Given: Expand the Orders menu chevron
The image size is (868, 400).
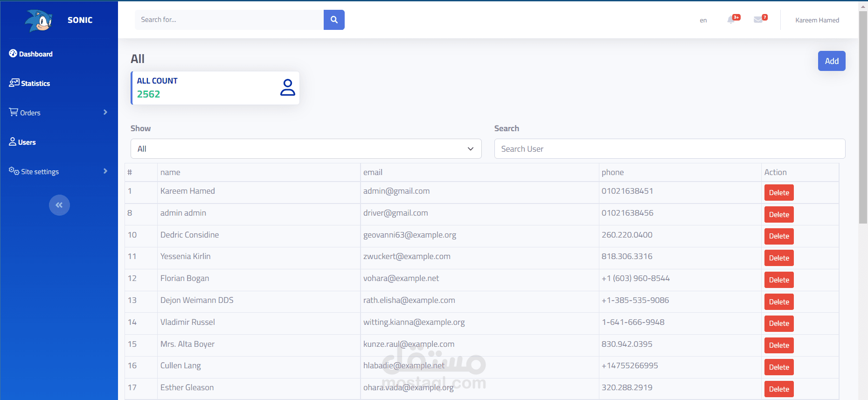Looking at the screenshot, I should point(105,112).
